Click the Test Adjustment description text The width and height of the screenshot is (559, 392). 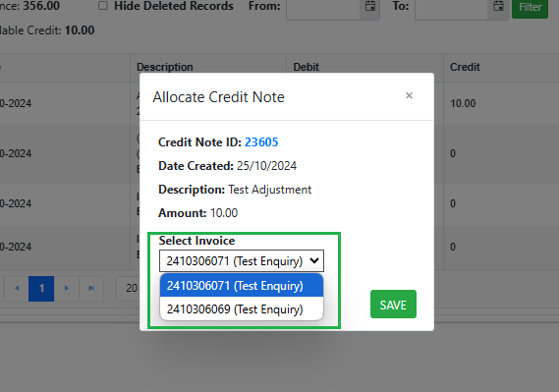coord(270,190)
